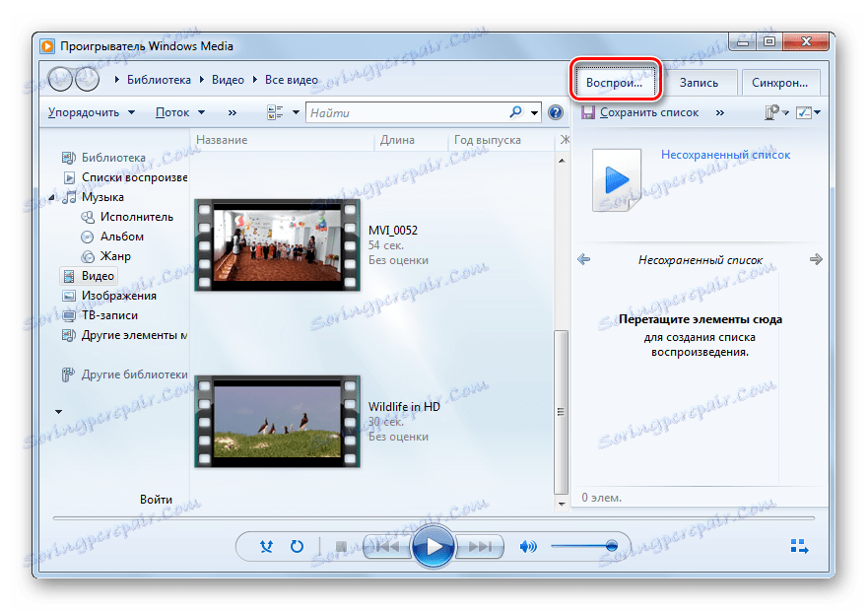Image resolution: width=868 pixels, height=611 pixels.
Task: Click the search magnifier icon
Action: pyautogui.click(x=515, y=112)
